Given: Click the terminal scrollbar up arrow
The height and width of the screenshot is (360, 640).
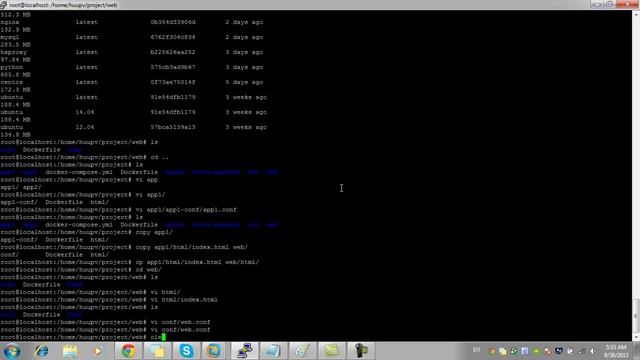Looking at the screenshot, I should [636, 14].
